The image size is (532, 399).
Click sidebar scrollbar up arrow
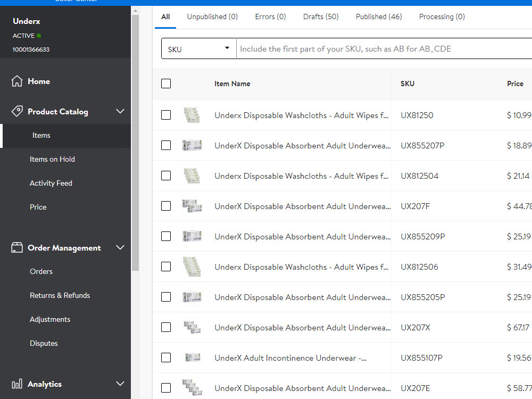(x=135, y=11)
